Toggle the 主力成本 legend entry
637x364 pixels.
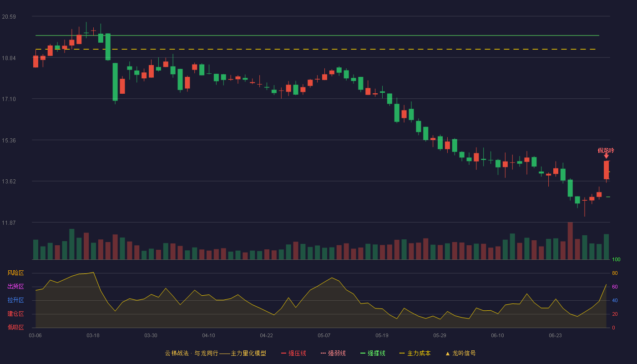pos(415,353)
